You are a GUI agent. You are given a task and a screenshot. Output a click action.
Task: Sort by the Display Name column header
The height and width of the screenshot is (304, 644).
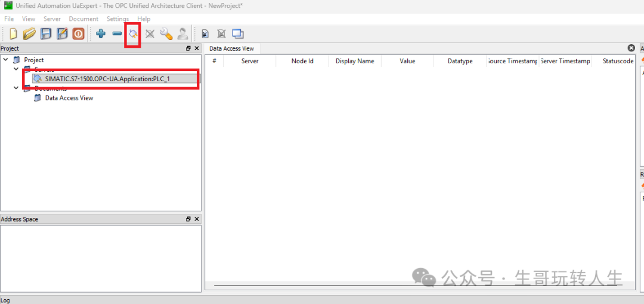(355, 61)
